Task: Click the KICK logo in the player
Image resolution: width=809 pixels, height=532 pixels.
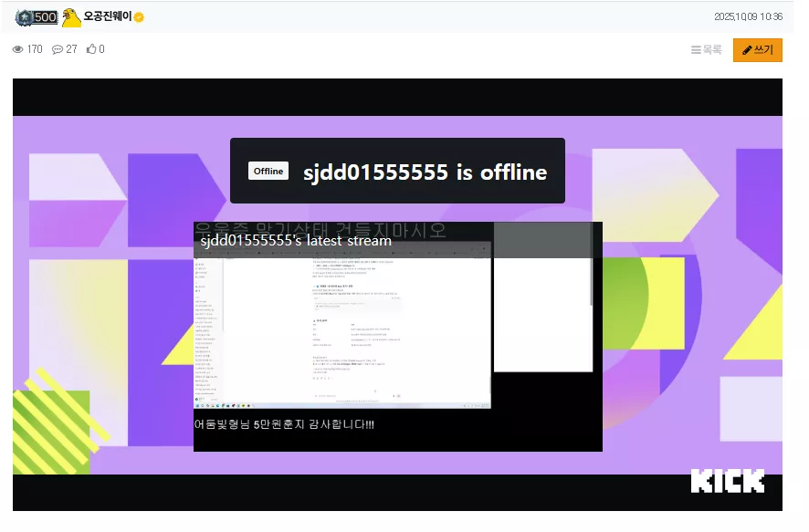Action: [x=728, y=481]
